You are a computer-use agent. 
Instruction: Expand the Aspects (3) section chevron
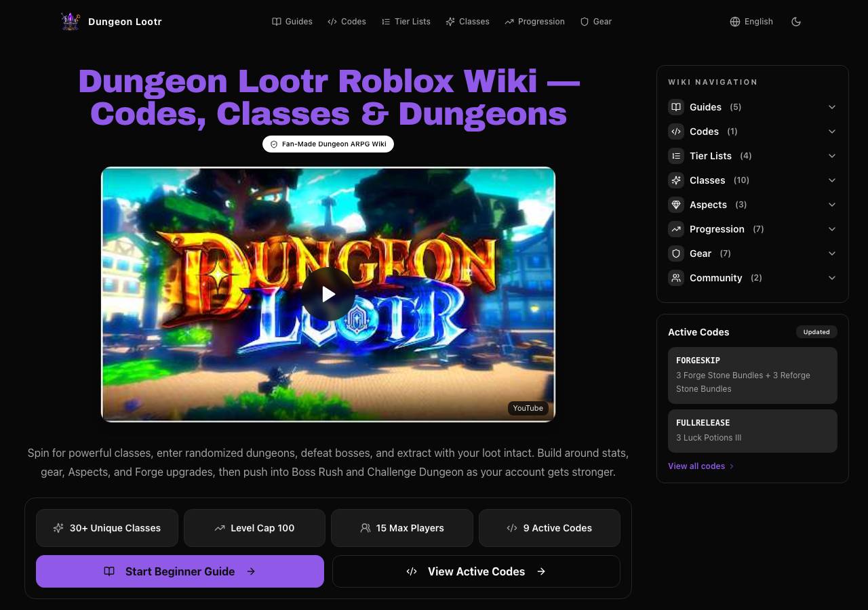[x=832, y=205]
